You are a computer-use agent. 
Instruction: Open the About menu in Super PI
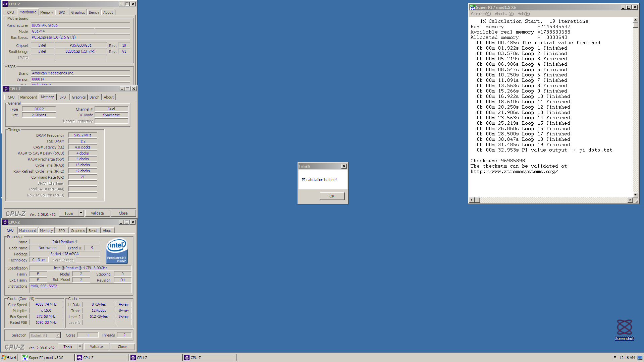point(504,14)
